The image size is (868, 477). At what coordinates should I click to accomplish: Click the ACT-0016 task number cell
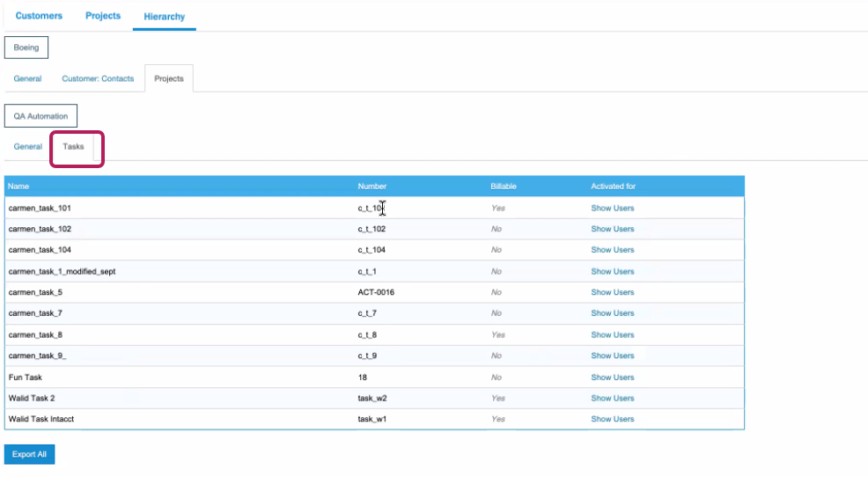[x=376, y=293]
